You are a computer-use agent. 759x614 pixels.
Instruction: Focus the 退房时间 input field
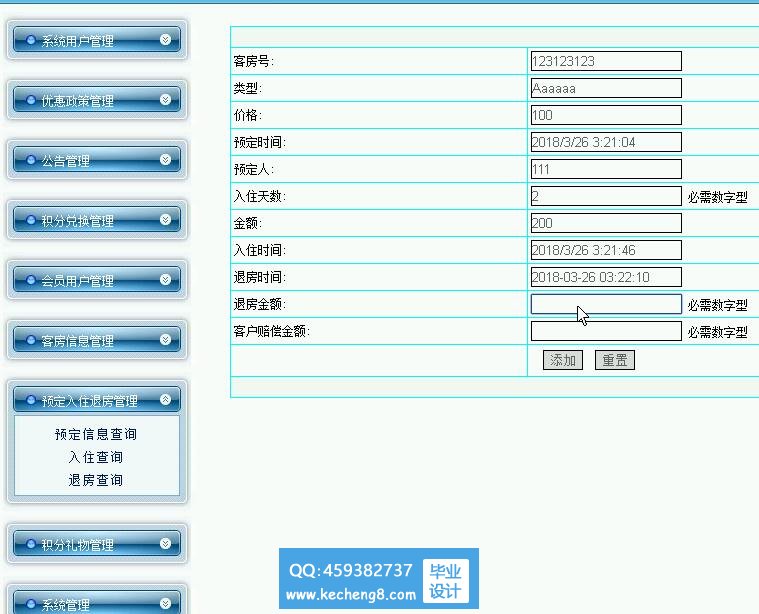tap(606, 277)
